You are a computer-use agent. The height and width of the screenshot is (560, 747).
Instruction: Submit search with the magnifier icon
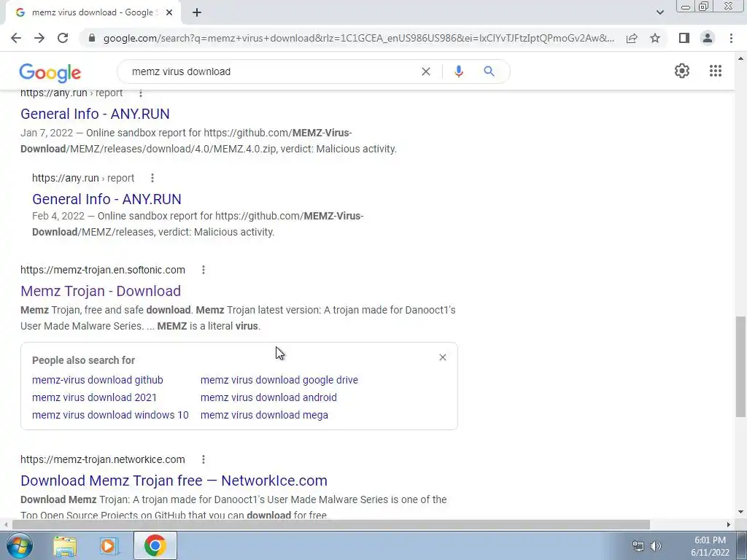(x=489, y=71)
